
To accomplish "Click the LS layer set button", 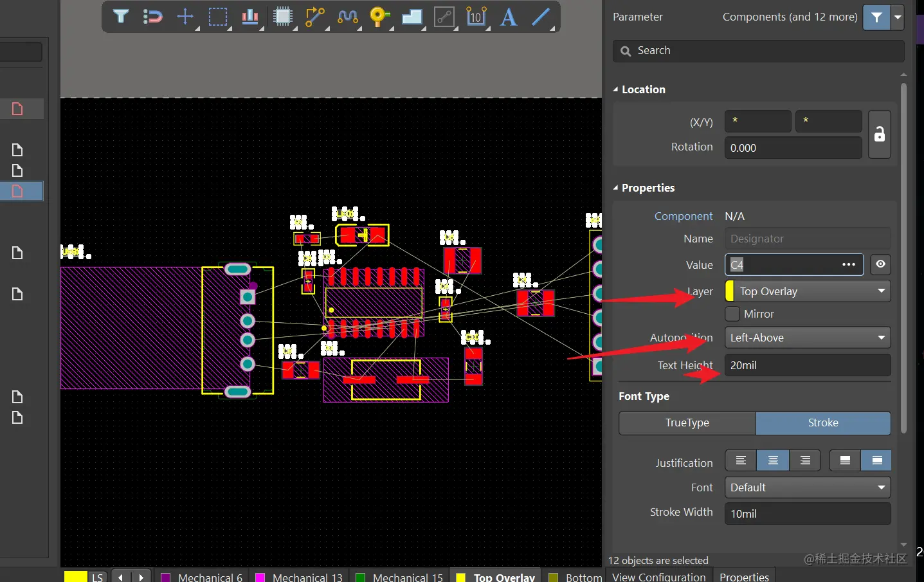I will (x=98, y=577).
